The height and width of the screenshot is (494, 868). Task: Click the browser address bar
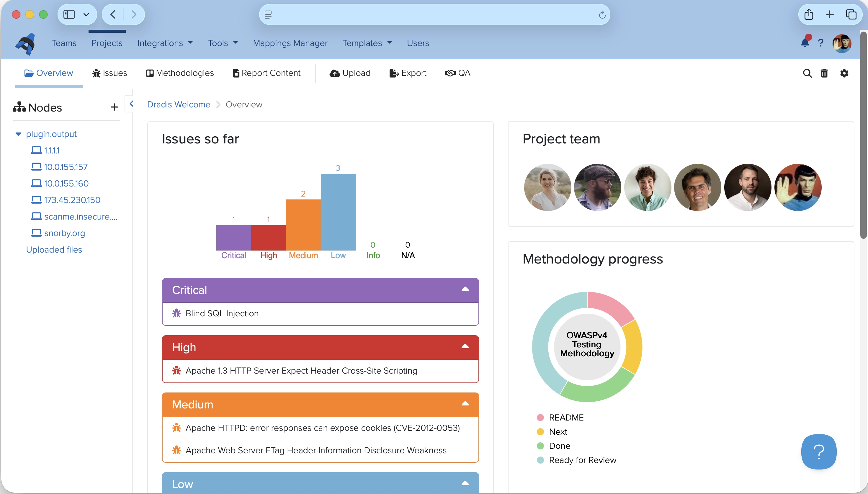434,14
